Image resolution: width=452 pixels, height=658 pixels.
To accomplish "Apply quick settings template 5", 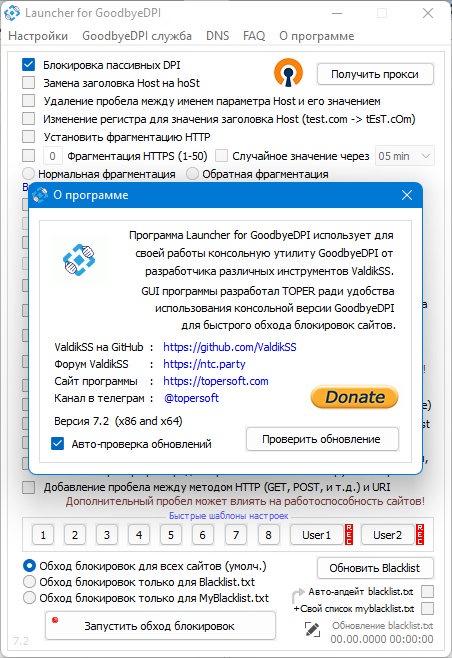I will pyautogui.click(x=170, y=535).
